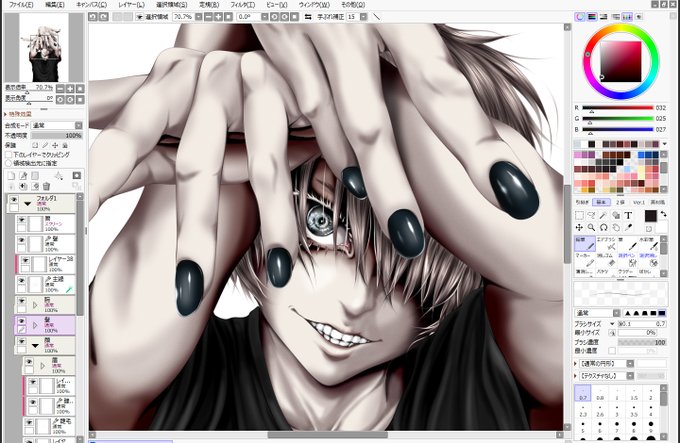Select the 消しゴム eraser tool

point(606,260)
